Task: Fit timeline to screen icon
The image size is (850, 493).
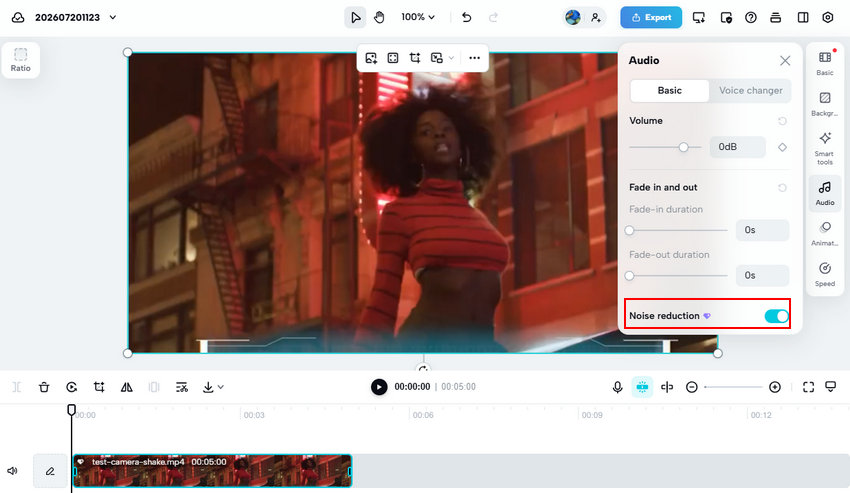Action: pyautogui.click(x=808, y=387)
